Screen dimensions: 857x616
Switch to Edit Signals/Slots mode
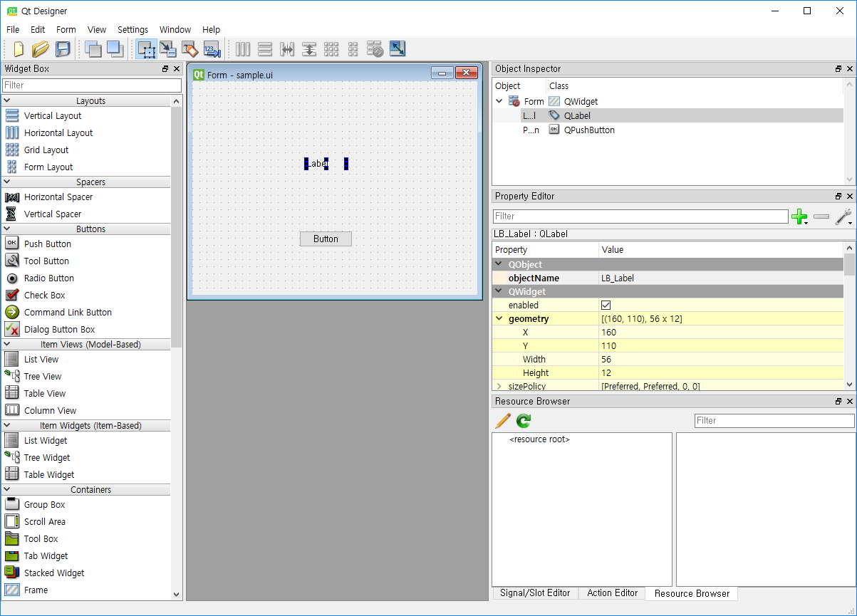click(168, 48)
